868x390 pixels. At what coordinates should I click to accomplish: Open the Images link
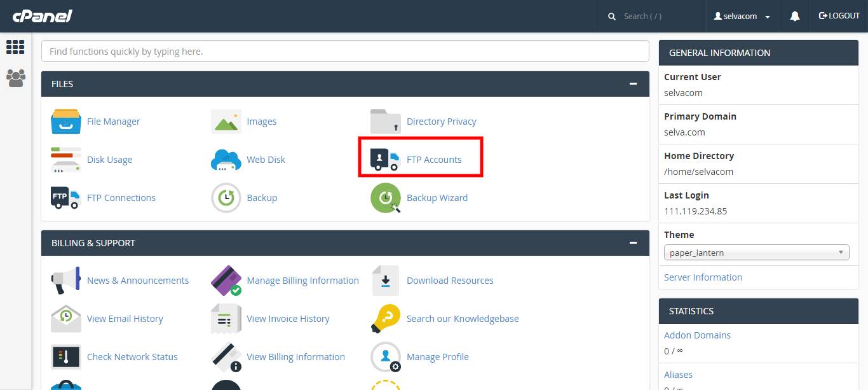point(262,122)
